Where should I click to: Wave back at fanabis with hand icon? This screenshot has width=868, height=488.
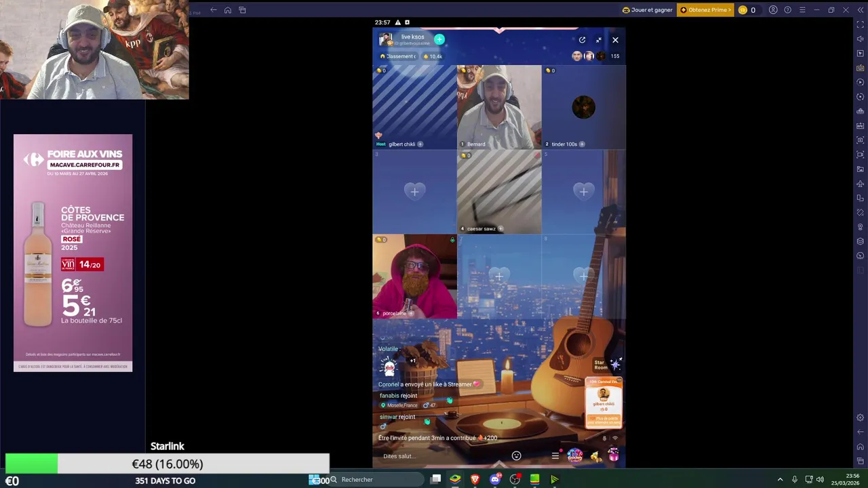[x=449, y=401]
